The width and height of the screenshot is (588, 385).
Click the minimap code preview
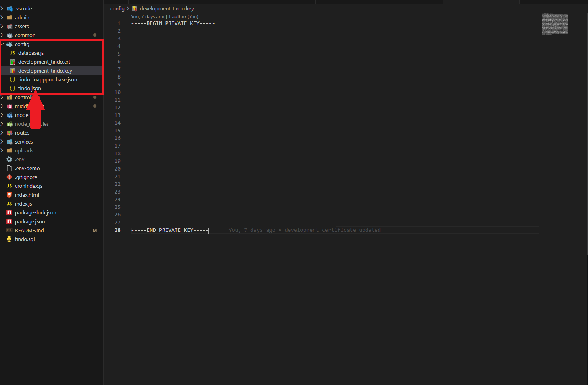coord(555,24)
